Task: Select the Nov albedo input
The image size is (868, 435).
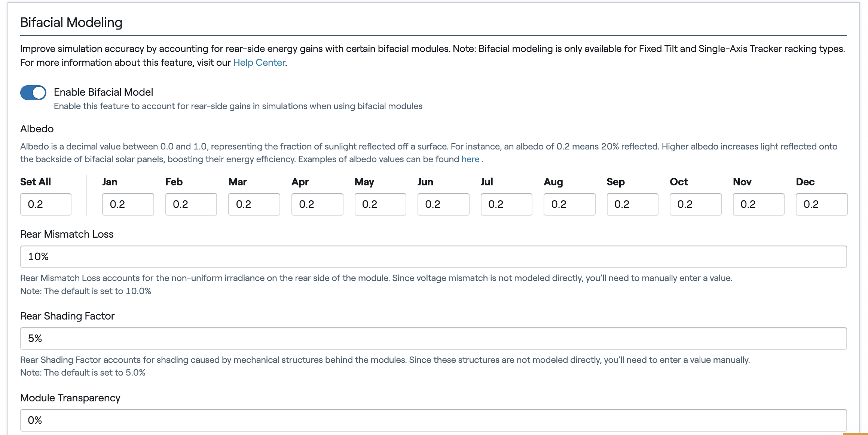Action: click(759, 204)
